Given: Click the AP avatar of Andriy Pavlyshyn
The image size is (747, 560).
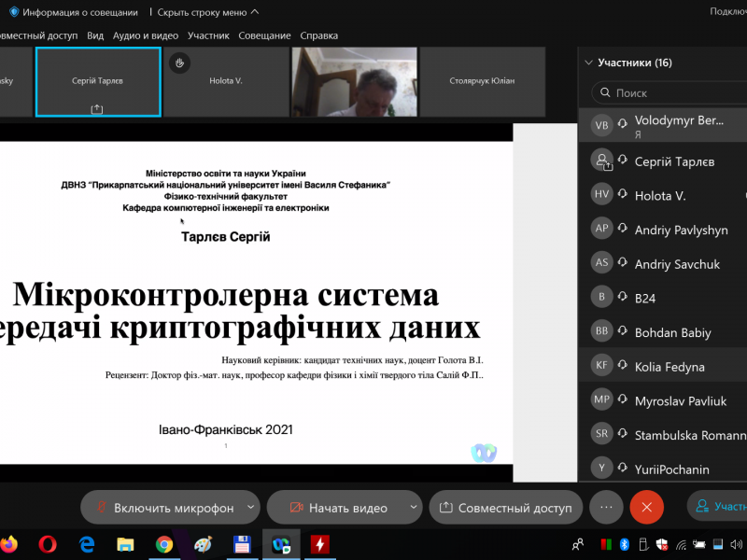Looking at the screenshot, I should click(602, 230).
